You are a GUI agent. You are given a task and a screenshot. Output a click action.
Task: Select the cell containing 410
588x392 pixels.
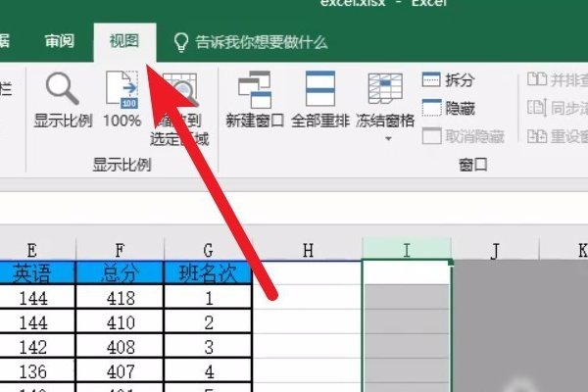pyautogui.click(x=120, y=321)
